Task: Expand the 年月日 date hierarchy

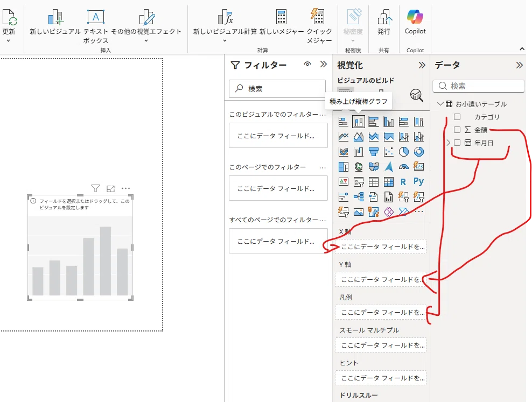Action: click(x=448, y=143)
